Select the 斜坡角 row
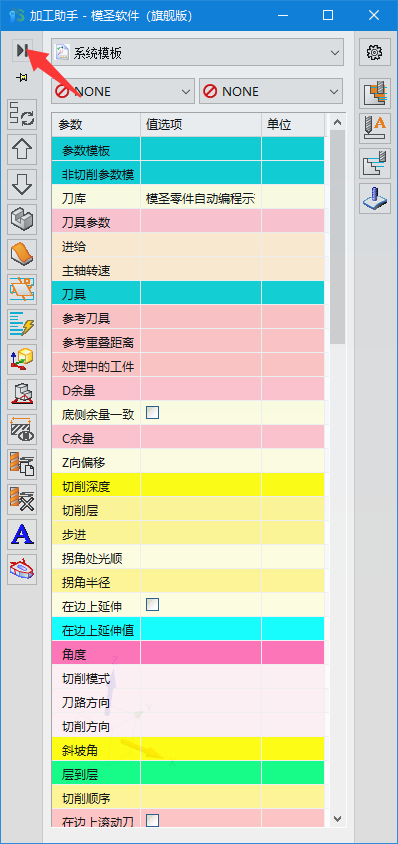The image size is (398, 844). pos(188,749)
